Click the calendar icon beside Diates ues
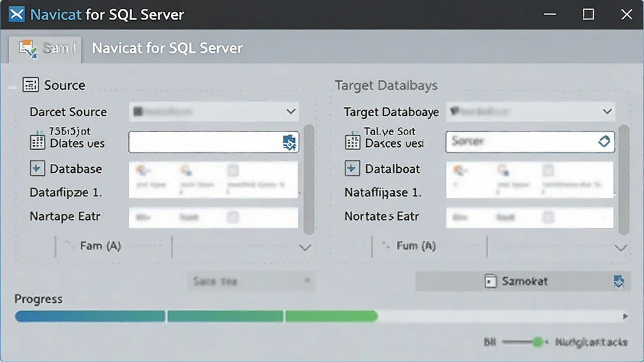The height and width of the screenshot is (362, 644). pos(37,141)
